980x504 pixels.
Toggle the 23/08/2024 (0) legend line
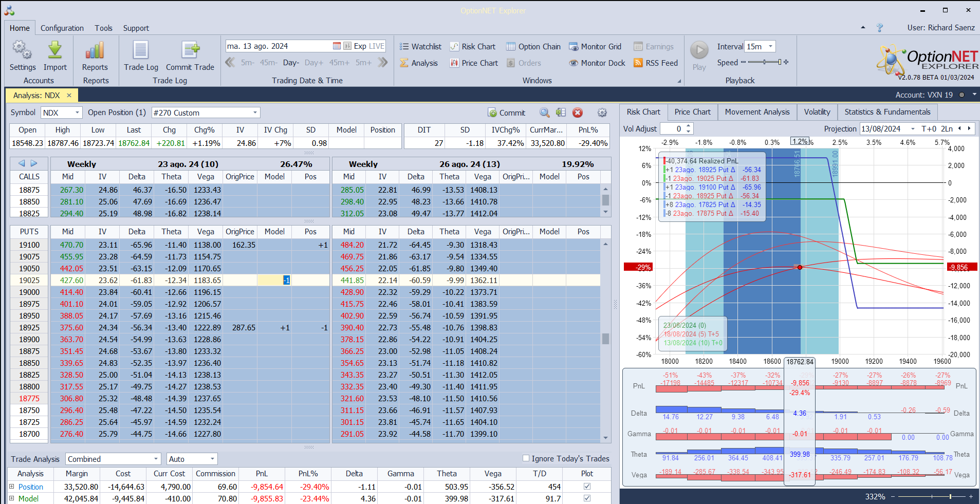tap(685, 325)
